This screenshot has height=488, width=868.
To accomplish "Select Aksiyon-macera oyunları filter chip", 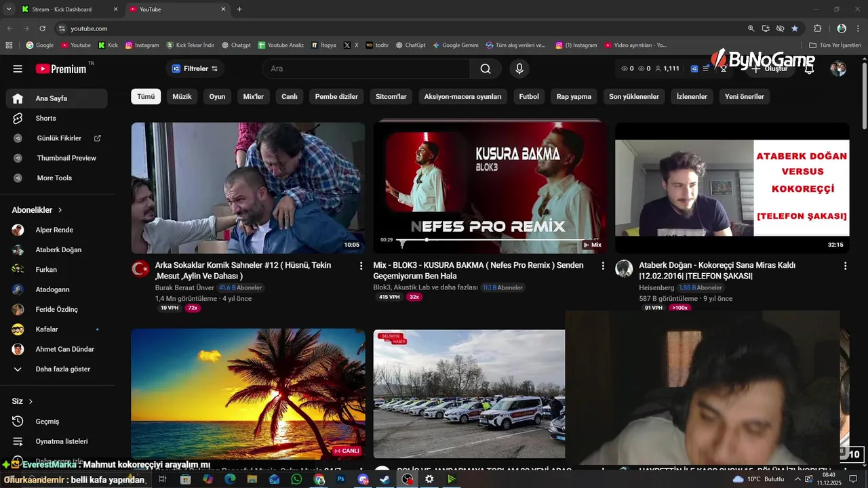I will pyautogui.click(x=463, y=96).
